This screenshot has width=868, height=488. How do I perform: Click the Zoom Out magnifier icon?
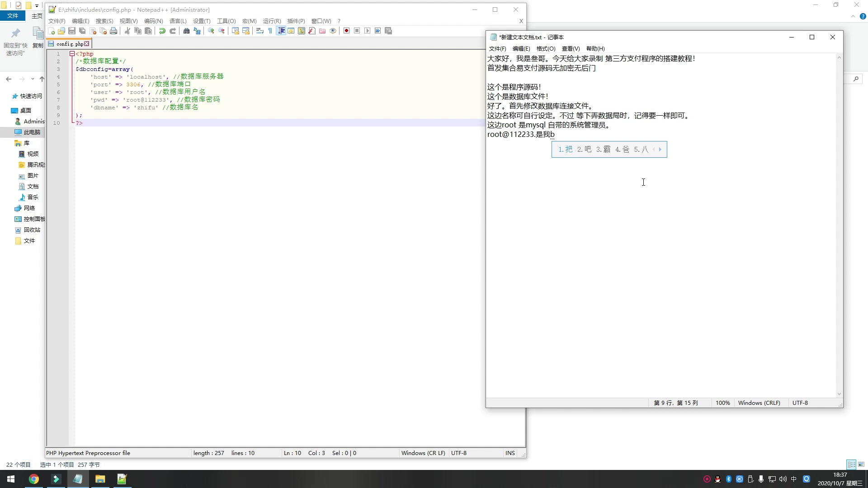(x=221, y=31)
